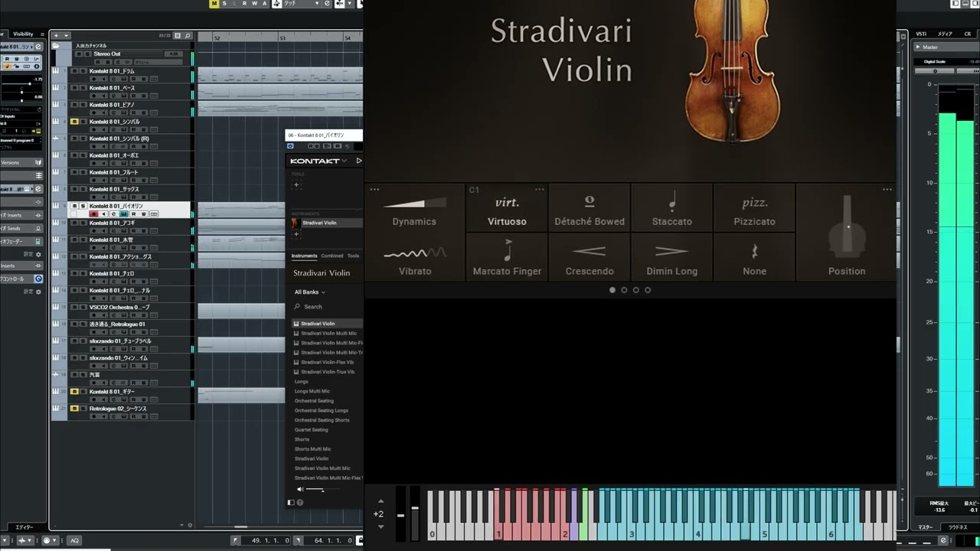Unmute the Retrologue 02_シーケンス track
The height and width of the screenshot is (551, 980).
click(x=74, y=409)
